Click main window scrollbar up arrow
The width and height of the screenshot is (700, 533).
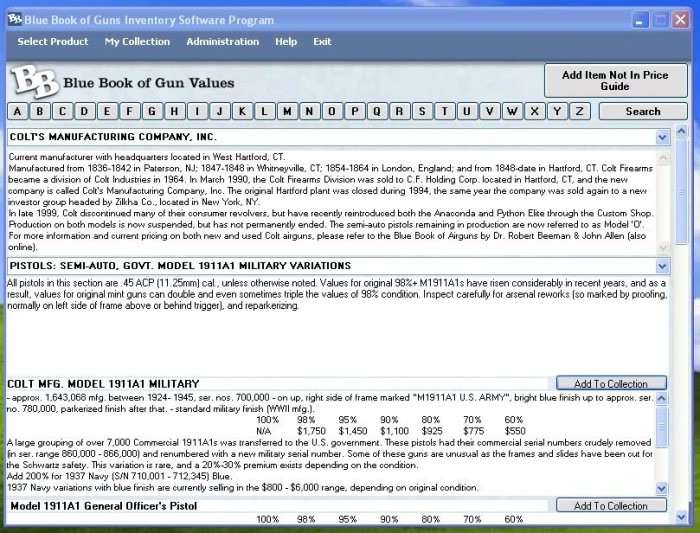tap(681, 131)
